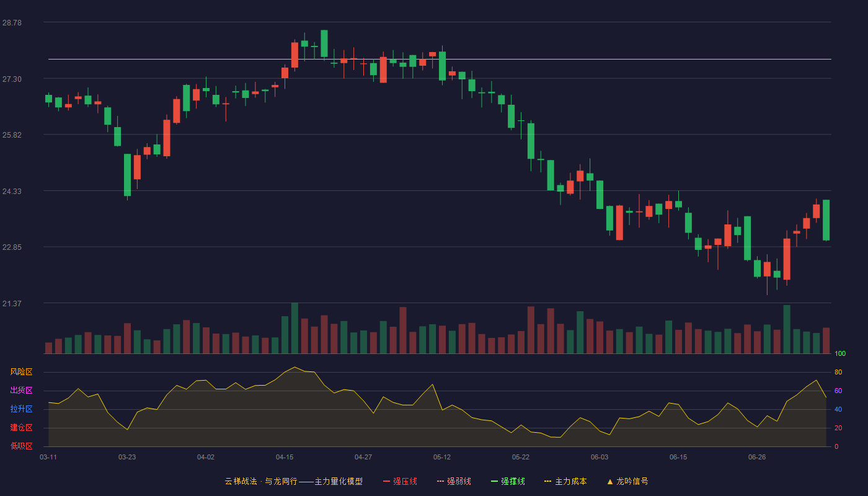
Task: Click the 建仓区 zone label
Action: click(x=21, y=428)
